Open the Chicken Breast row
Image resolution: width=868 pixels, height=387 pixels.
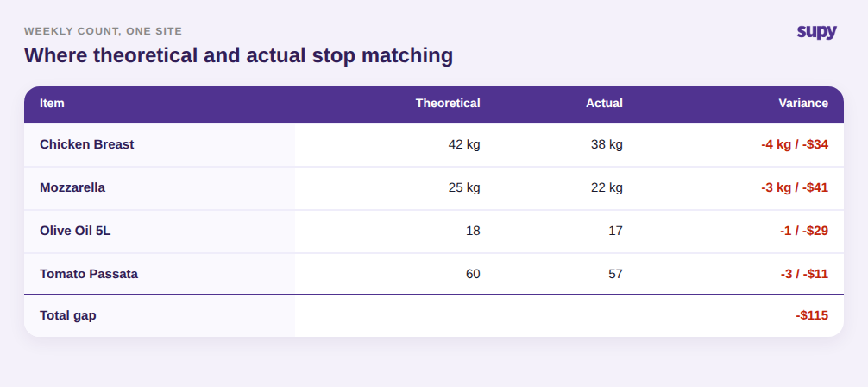(x=434, y=145)
